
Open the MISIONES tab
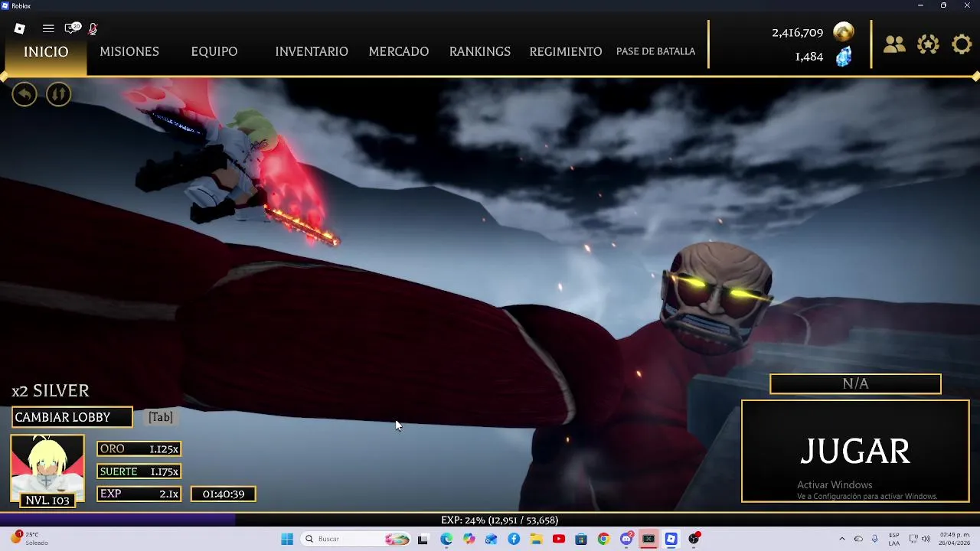pos(129,51)
